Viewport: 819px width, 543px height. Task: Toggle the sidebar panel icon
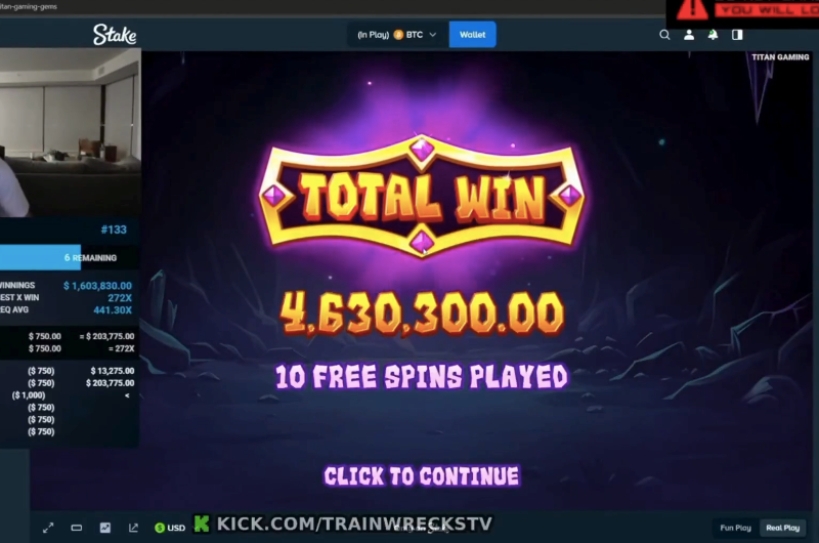[737, 34]
